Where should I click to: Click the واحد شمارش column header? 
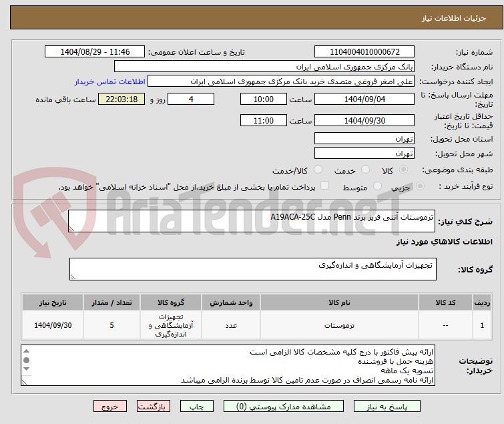tap(231, 302)
